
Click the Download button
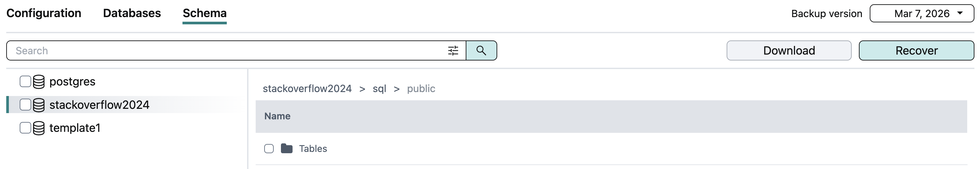pos(789,51)
